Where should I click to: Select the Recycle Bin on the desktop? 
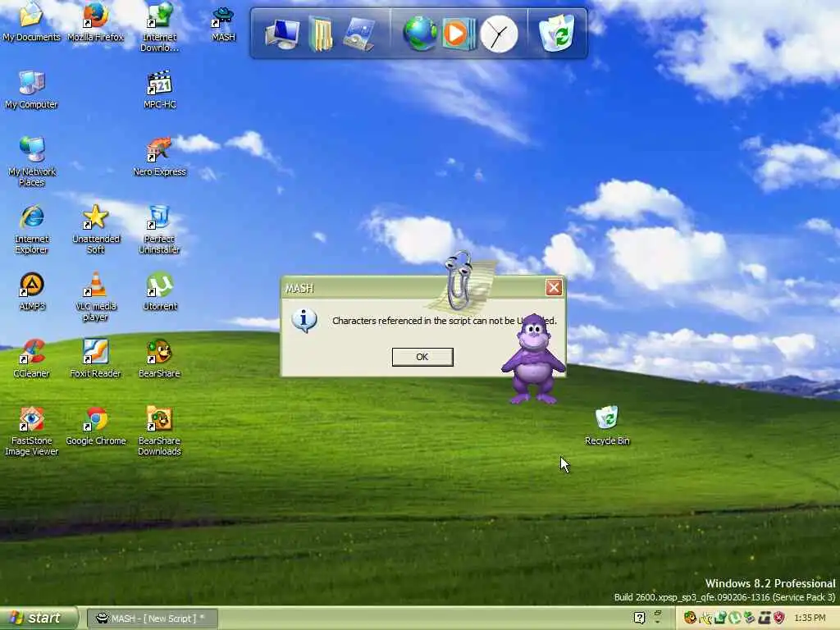[x=607, y=427]
